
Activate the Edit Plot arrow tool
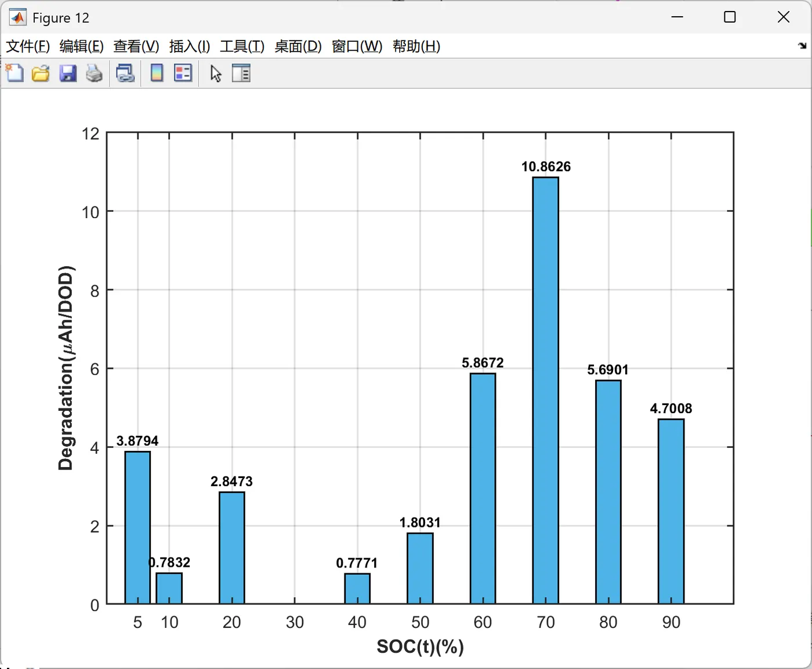216,73
